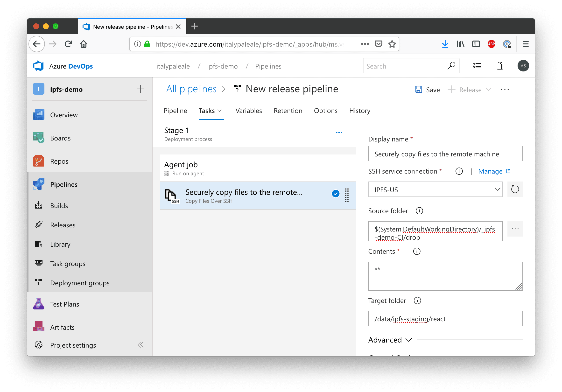Open Stage 1 more options
562x392 pixels.
[x=339, y=133]
